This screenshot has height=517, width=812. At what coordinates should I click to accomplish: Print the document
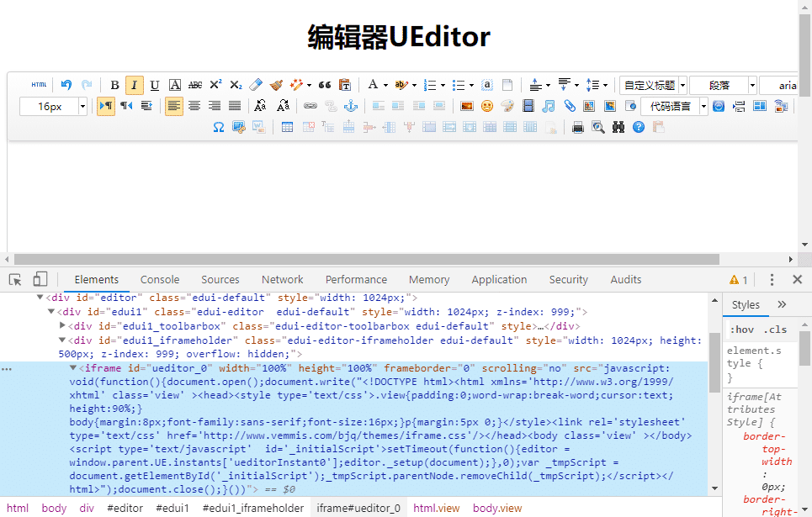578,127
